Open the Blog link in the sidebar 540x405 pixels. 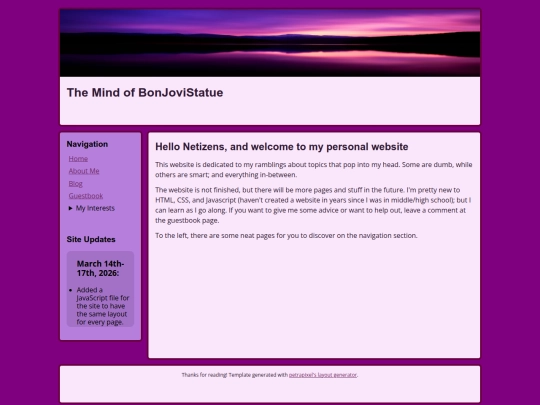click(75, 184)
